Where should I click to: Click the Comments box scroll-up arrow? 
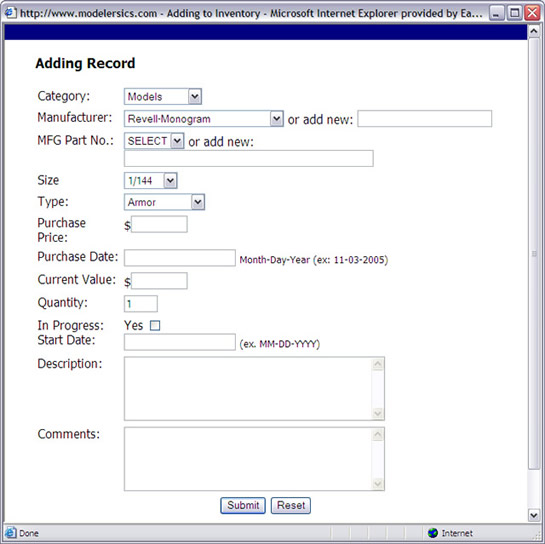pyautogui.click(x=377, y=435)
